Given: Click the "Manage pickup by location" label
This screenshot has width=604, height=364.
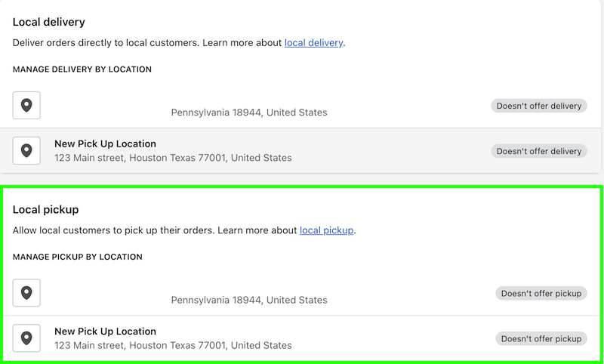Looking at the screenshot, I should (x=78, y=257).
